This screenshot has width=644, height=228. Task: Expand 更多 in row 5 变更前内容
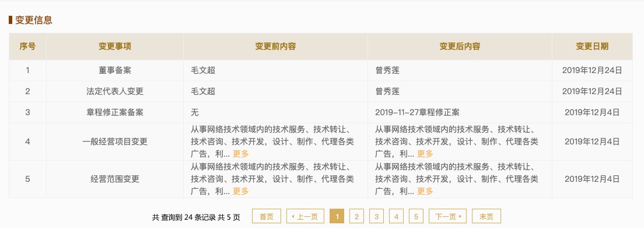pos(241,191)
